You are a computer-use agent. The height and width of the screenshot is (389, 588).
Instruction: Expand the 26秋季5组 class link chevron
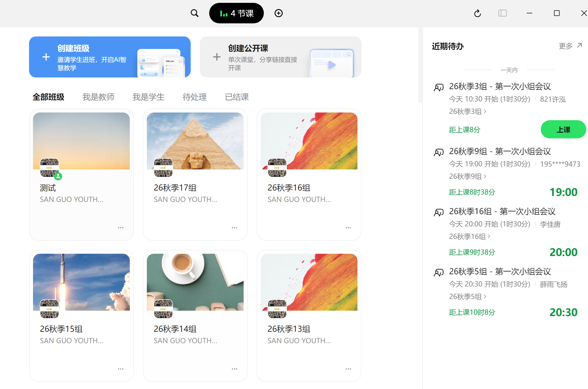(485, 296)
